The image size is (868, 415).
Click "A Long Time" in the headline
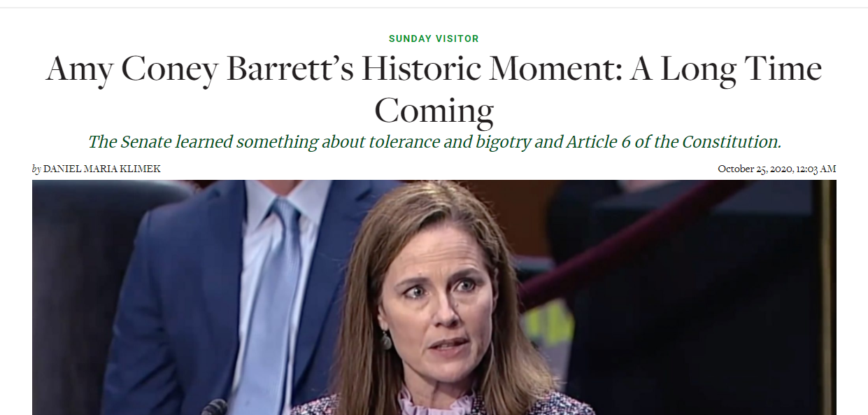pos(726,69)
